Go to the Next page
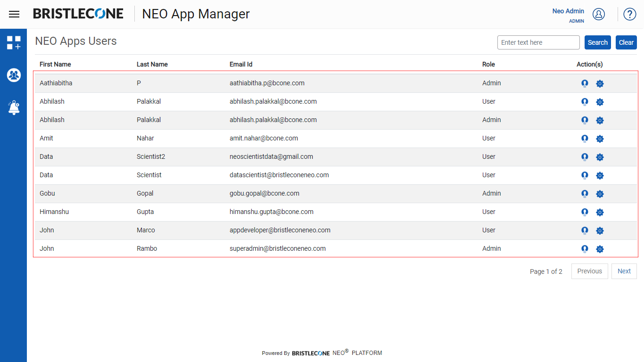Screen dimensions: 644x362 [624, 271]
